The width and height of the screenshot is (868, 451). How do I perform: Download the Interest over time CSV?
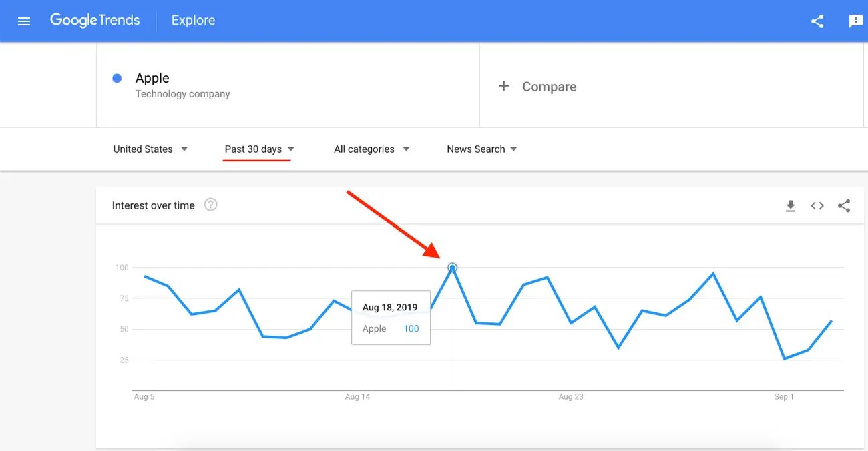791,206
